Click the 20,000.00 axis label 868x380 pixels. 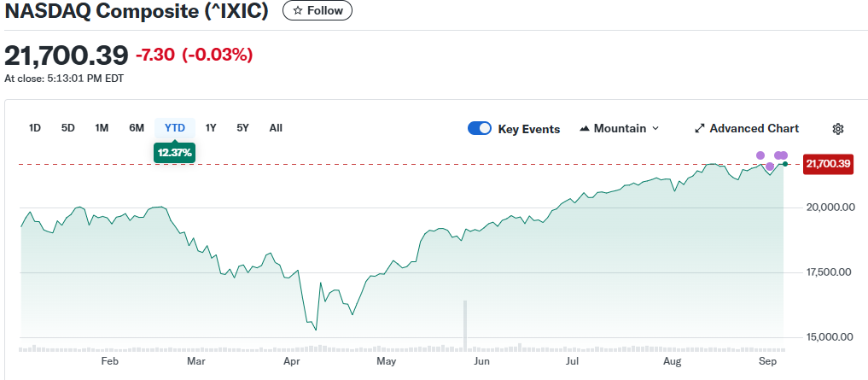pos(831,208)
